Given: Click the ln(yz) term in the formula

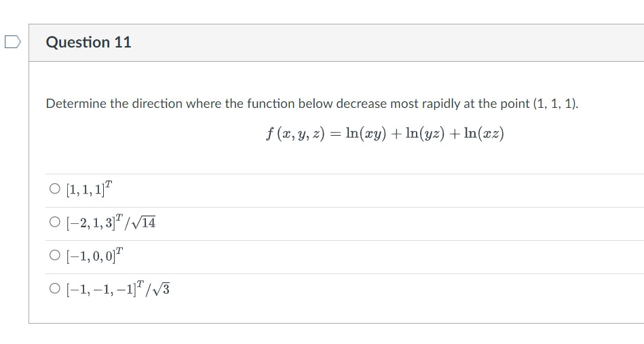Looking at the screenshot, I should (425, 134).
